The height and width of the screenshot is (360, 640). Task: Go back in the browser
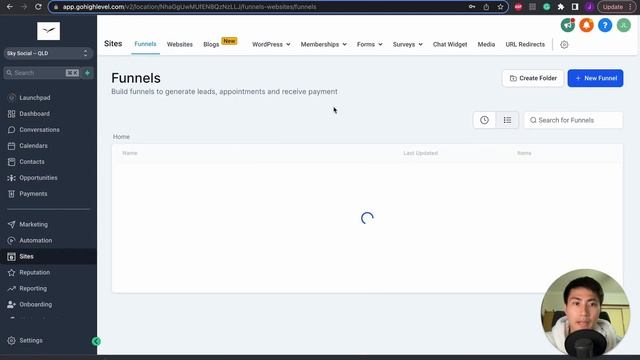[9, 7]
